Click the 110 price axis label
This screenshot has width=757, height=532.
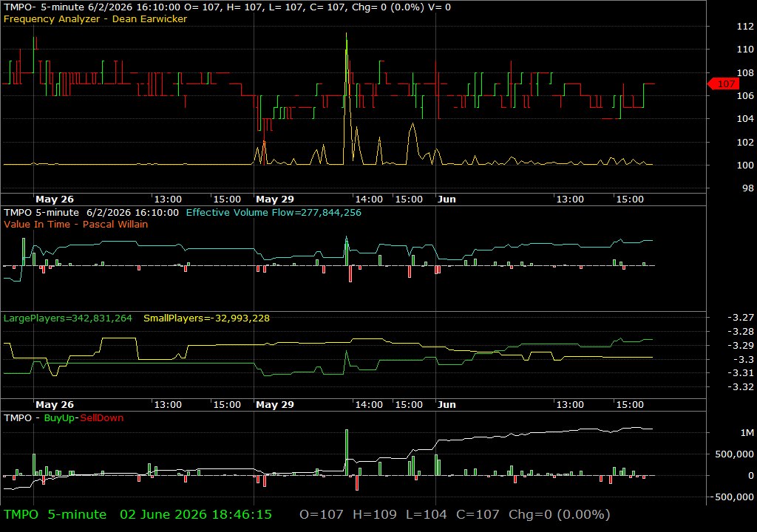point(745,50)
